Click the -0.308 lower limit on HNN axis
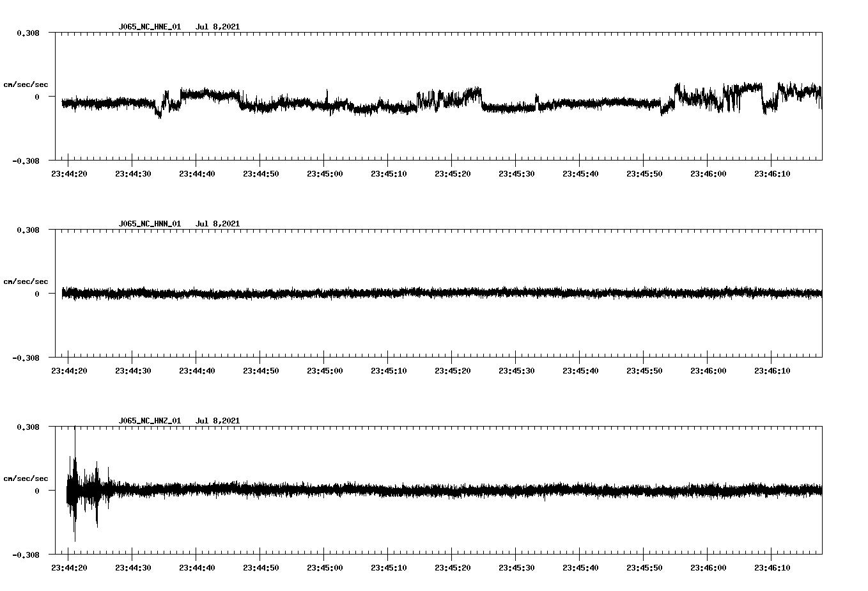This screenshot has width=868, height=591. (x=26, y=358)
